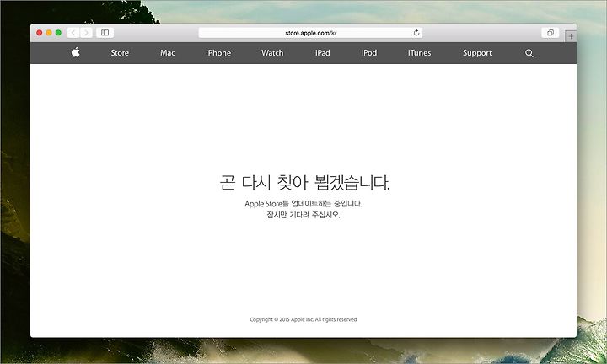The width and height of the screenshot is (607, 364).
Task: Open the Watch menu item
Action: tap(272, 52)
